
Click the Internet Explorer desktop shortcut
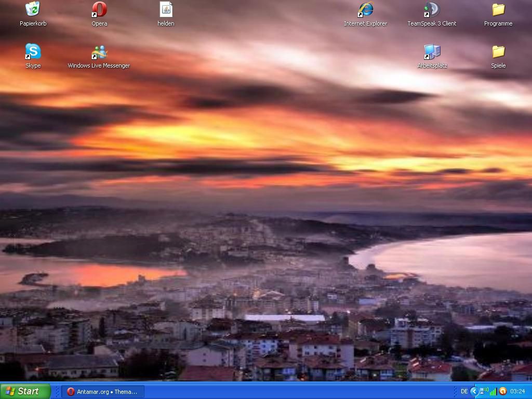tap(365, 10)
